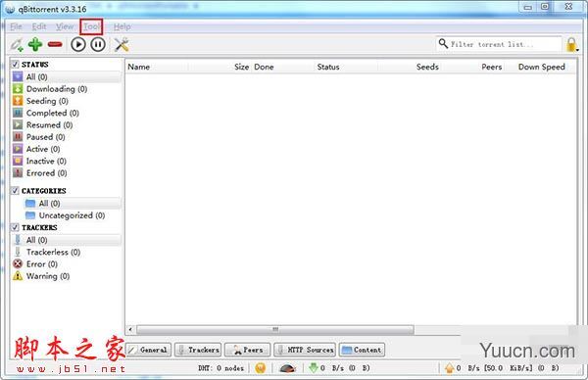Screen dimensions: 588x380
Task: Select "All (0)" under TRACKERS
Action: click(x=67, y=240)
